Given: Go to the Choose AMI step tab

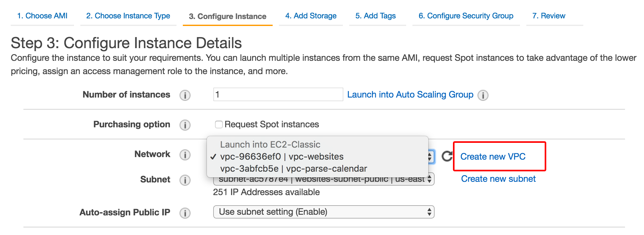Looking at the screenshot, I should pyautogui.click(x=42, y=16).
